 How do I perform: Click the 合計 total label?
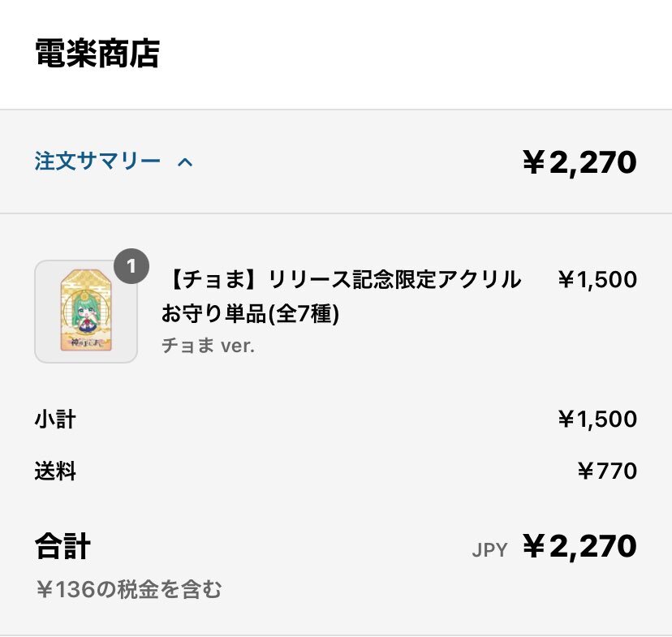[62, 546]
